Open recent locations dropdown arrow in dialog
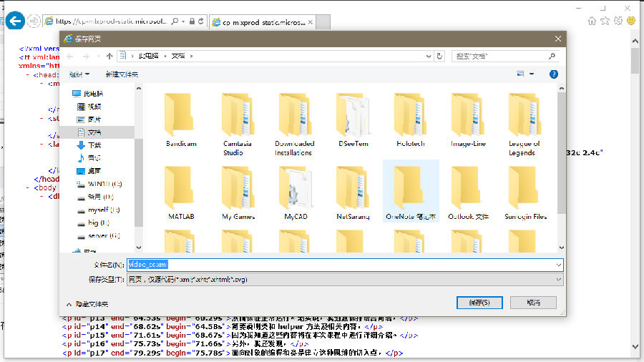This screenshot has height=362, width=644. coord(98,56)
